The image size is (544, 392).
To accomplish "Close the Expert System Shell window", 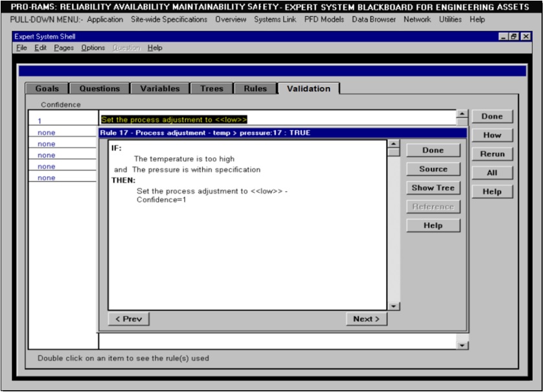I will pyautogui.click(x=526, y=36).
